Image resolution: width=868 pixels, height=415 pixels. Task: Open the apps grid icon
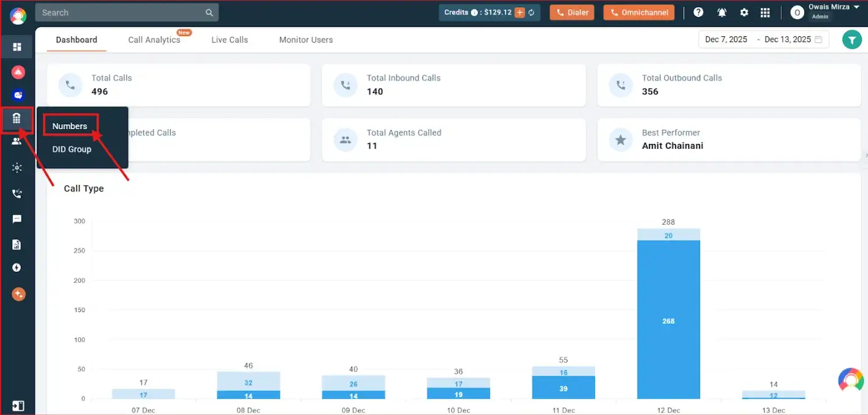pos(765,12)
